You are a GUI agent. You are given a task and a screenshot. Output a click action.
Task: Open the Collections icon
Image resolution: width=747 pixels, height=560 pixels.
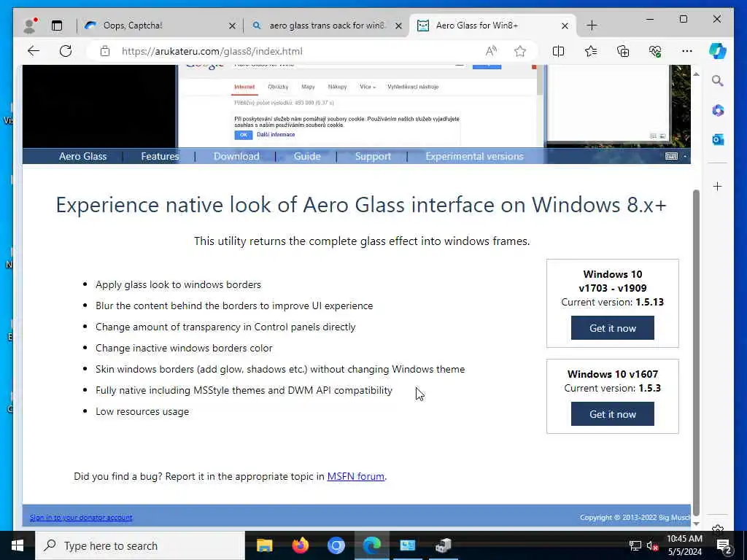click(623, 51)
